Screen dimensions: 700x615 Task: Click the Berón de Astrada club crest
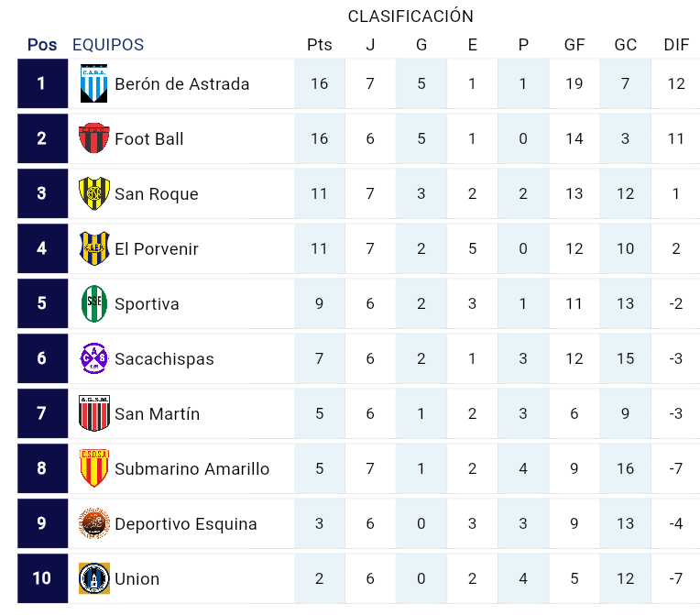94,83
